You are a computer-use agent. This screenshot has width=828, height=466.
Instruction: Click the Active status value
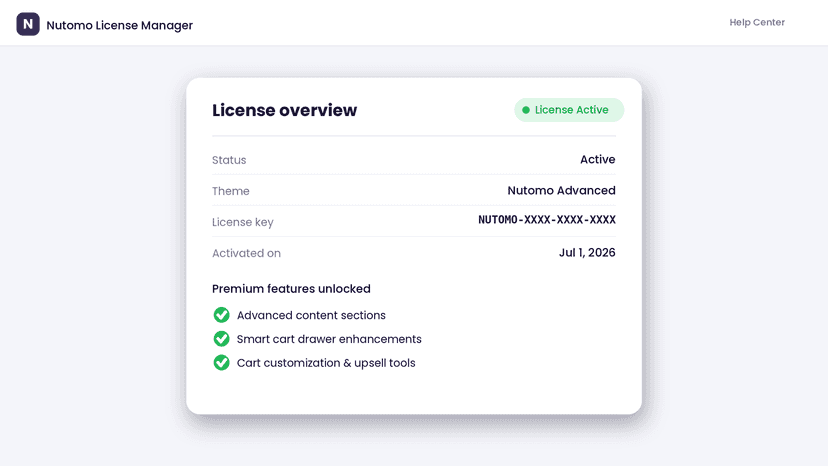point(597,160)
